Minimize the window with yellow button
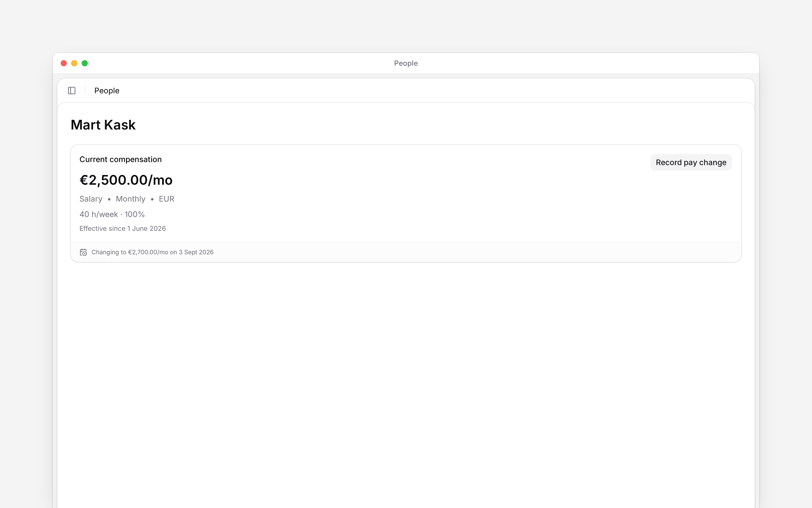 pos(74,64)
